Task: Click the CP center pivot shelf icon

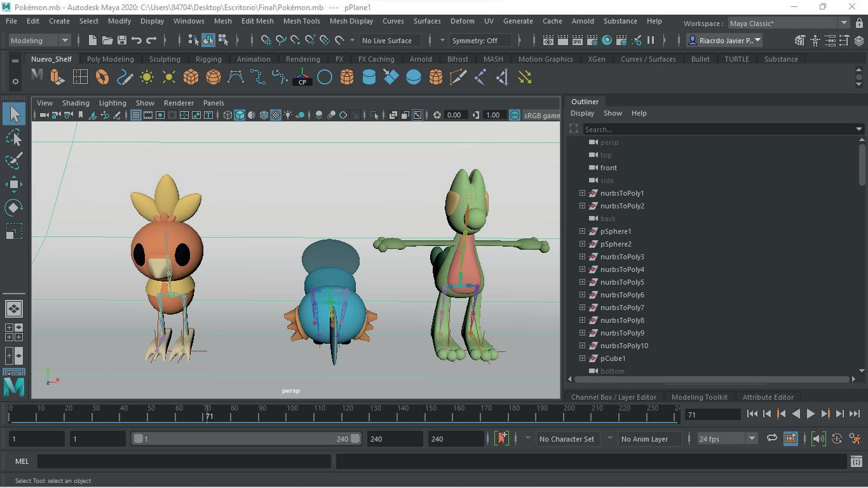Action: (302, 78)
